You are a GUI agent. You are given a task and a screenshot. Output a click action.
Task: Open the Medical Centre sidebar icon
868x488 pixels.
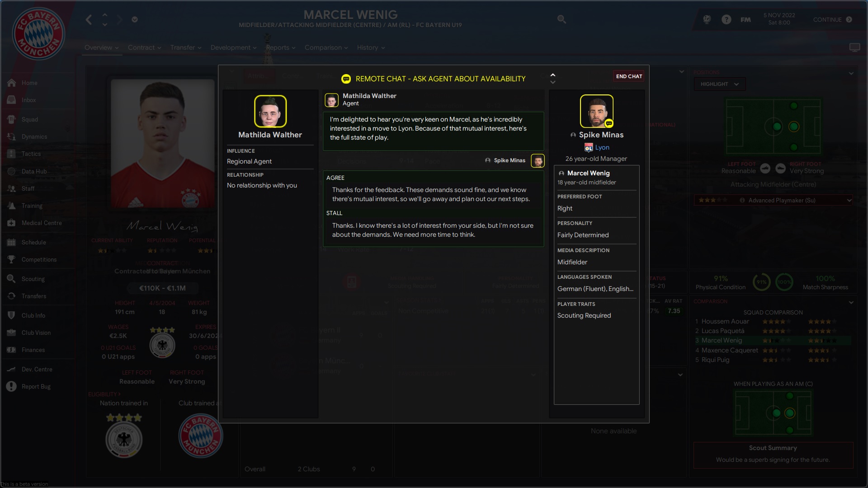[12, 223]
